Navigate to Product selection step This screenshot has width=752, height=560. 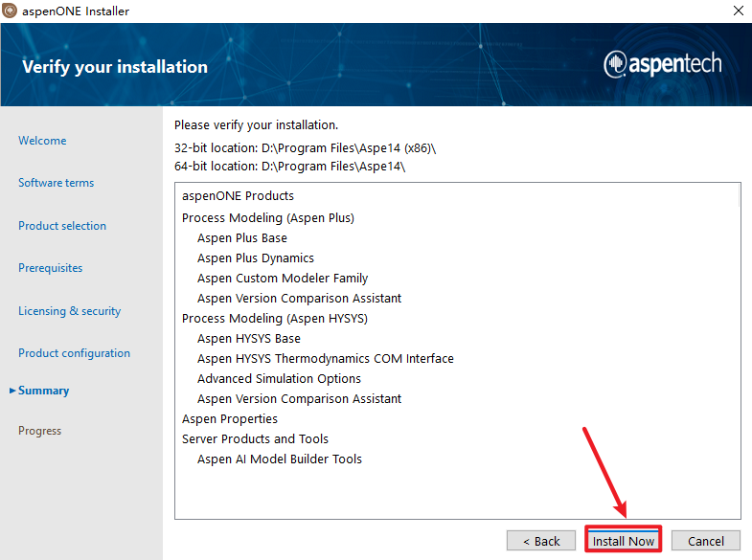click(62, 226)
